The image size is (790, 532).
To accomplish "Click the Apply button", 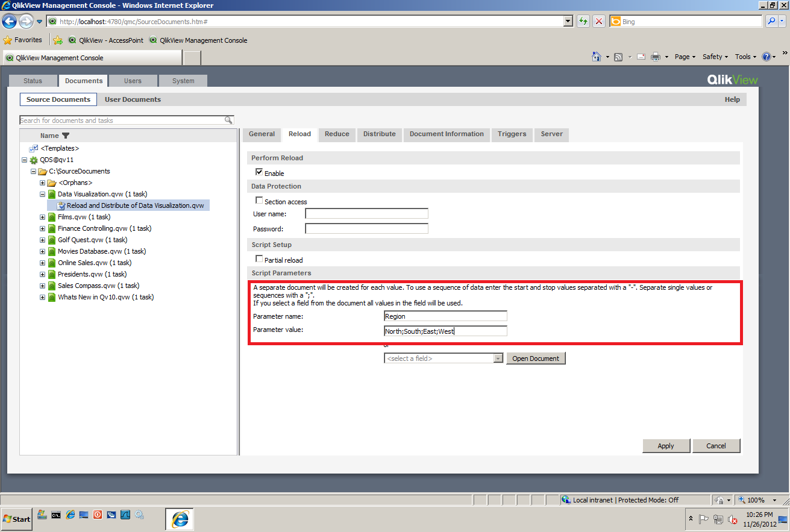I will click(x=666, y=446).
